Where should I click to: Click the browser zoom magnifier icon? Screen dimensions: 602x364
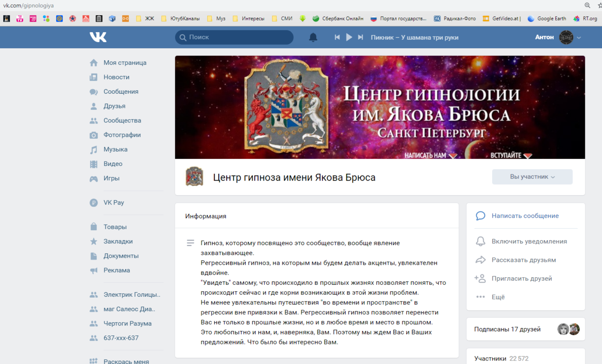click(x=587, y=6)
